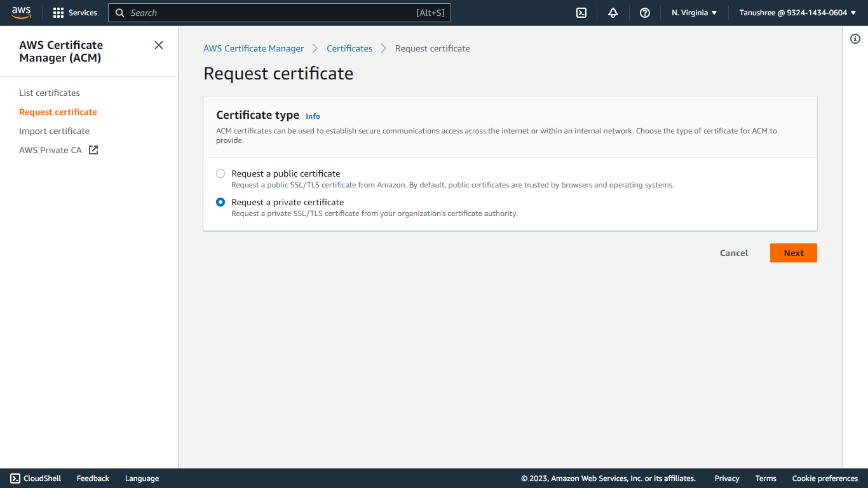Viewport: 868px width, 488px height.
Task: Click the AWS Certificate Manager breadcrumb
Action: (x=254, y=48)
